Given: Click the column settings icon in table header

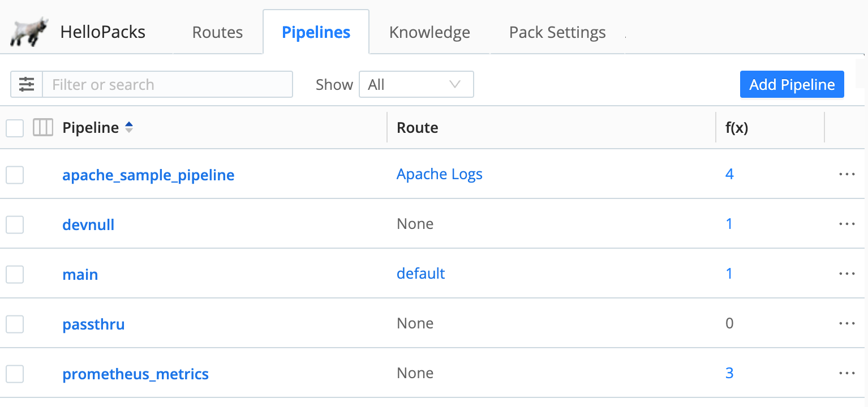Looking at the screenshot, I should coord(42,127).
